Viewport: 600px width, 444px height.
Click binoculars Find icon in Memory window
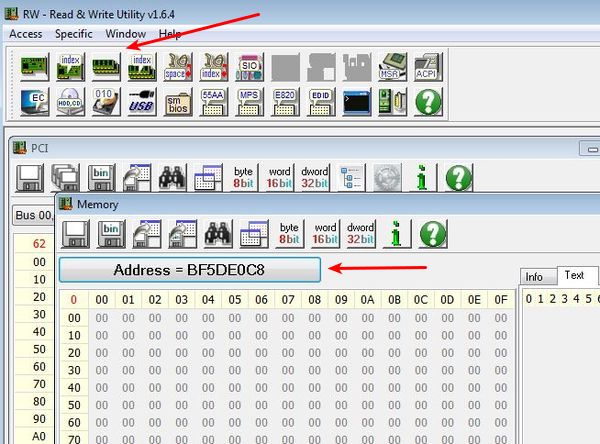coord(218,233)
